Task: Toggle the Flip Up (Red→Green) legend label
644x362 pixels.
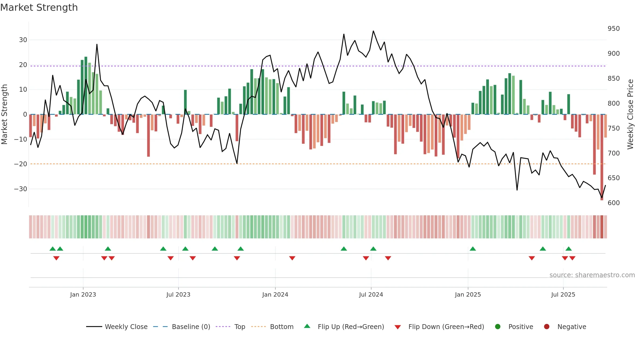Action: 351,327
